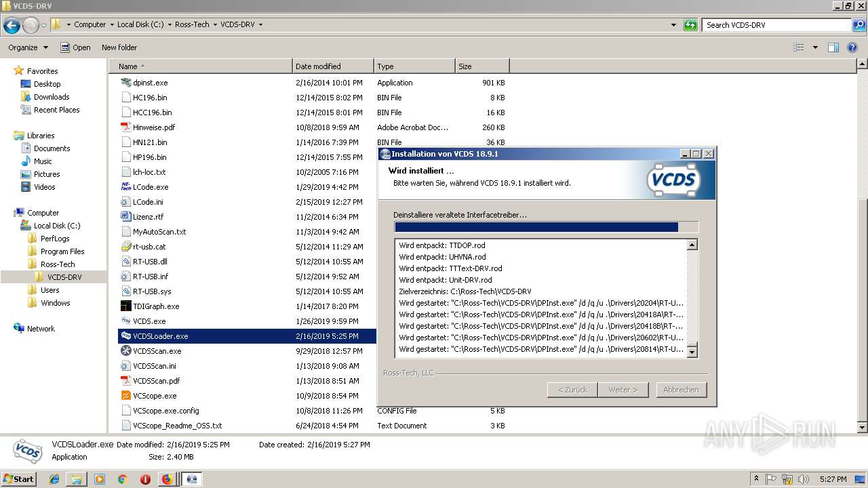Viewport: 868px width, 488px height.
Task: Open Internet Explorer from taskbar
Action: coord(54,479)
